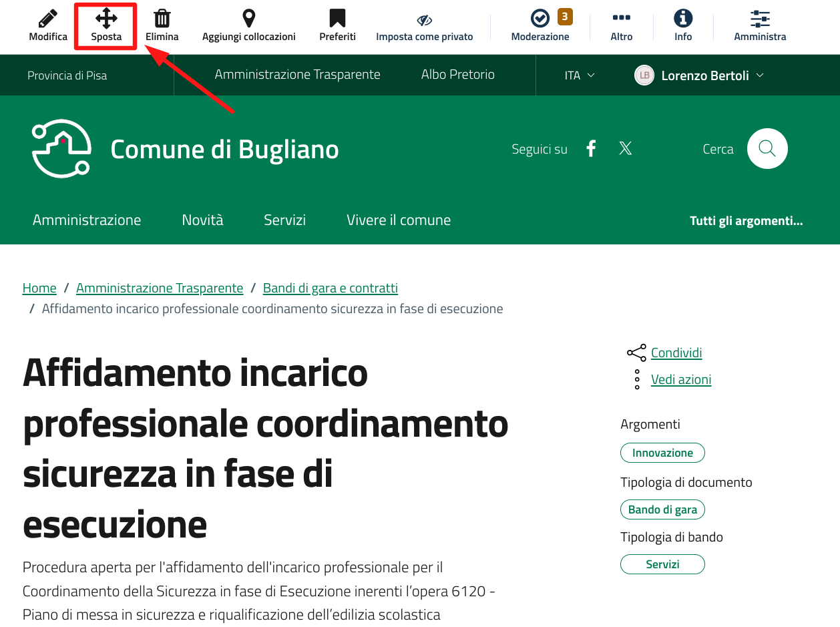Screen dimensions: 840x627
Task: Click the round Cerca search button
Action: 767,148
